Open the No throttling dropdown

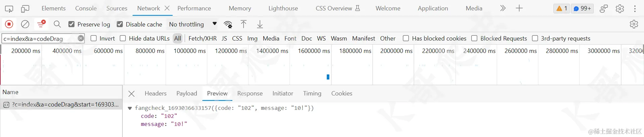193,24
